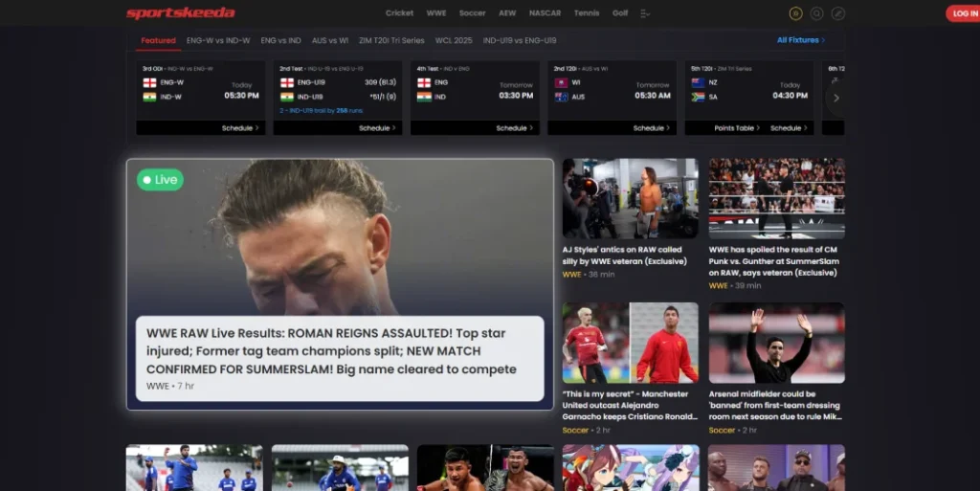
Task: Open Schedule for ENG-W vs IND-W match
Action: pos(240,128)
